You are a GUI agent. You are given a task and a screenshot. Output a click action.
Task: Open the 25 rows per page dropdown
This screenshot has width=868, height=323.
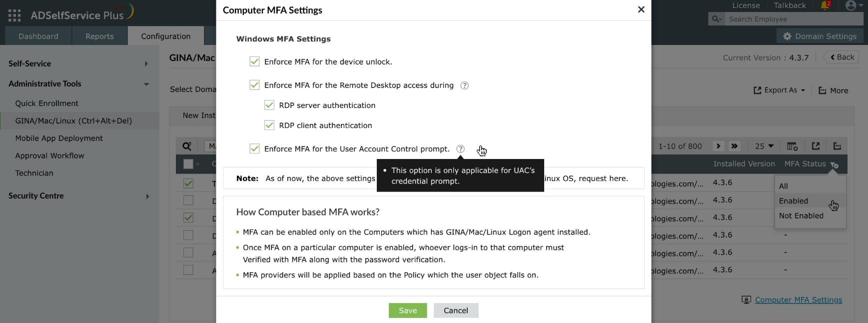pos(764,146)
